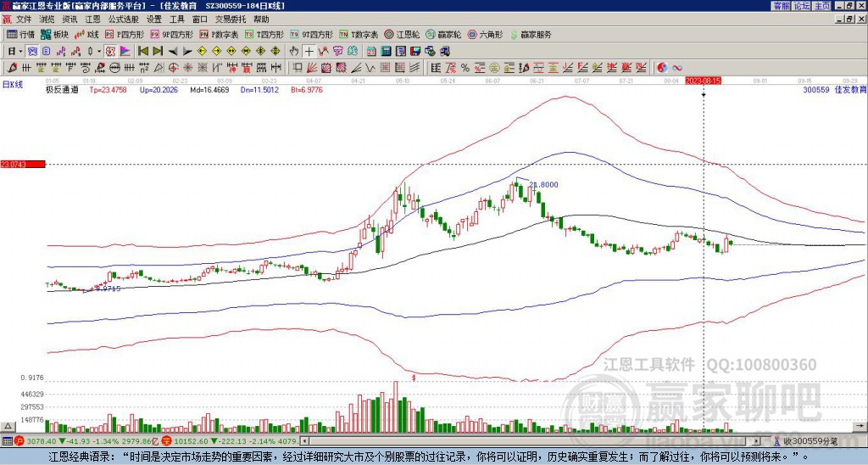The height and width of the screenshot is (465, 868).
Task: Open the calendar date icon
Action: [371, 52]
